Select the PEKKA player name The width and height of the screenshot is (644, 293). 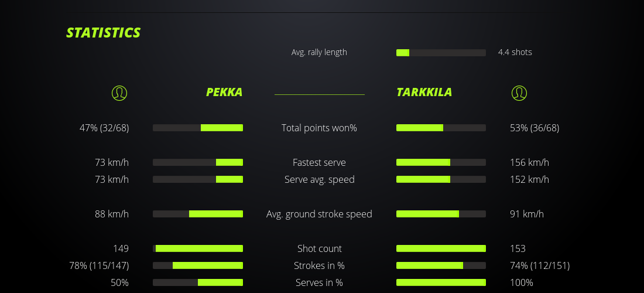point(224,92)
